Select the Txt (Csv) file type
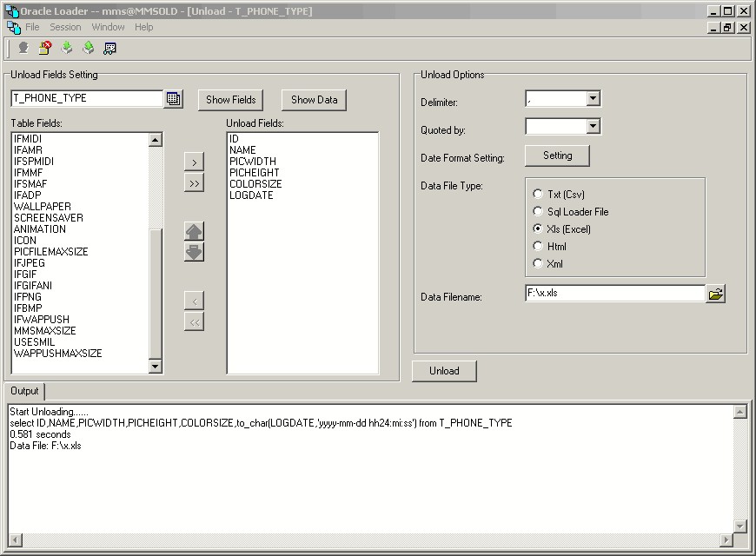Image resolution: width=756 pixels, height=556 pixels. (x=538, y=195)
